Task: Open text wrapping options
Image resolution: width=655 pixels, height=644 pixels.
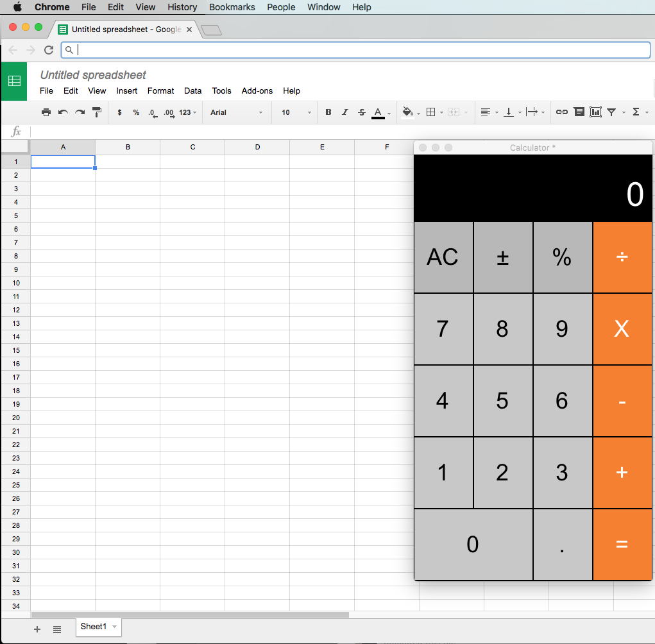Action: click(x=532, y=112)
